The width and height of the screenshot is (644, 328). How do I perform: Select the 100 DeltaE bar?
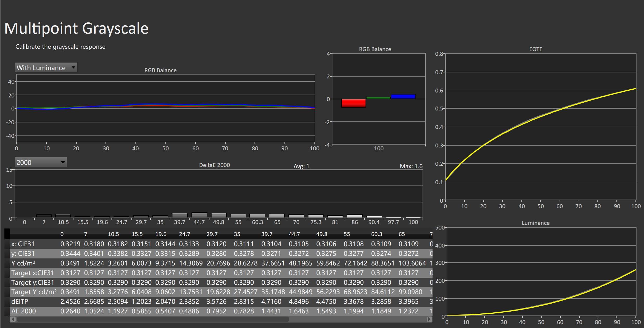click(x=413, y=217)
